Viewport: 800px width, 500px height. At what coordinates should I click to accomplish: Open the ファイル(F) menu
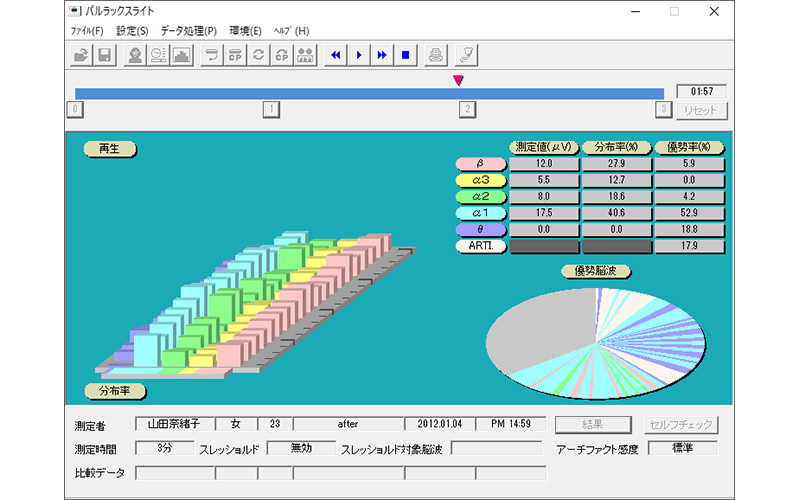coord(87,31)
